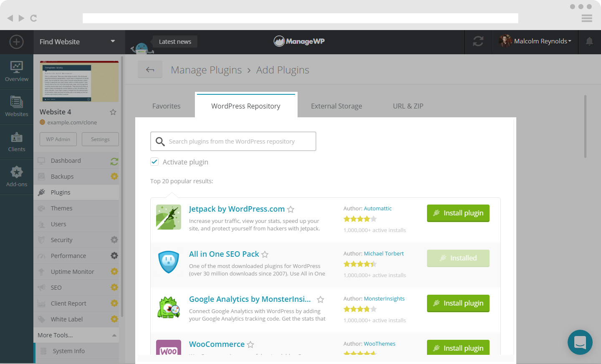Expand the Find Website dropdown
The width and height of the screenshot is (601, 364).
113,41
